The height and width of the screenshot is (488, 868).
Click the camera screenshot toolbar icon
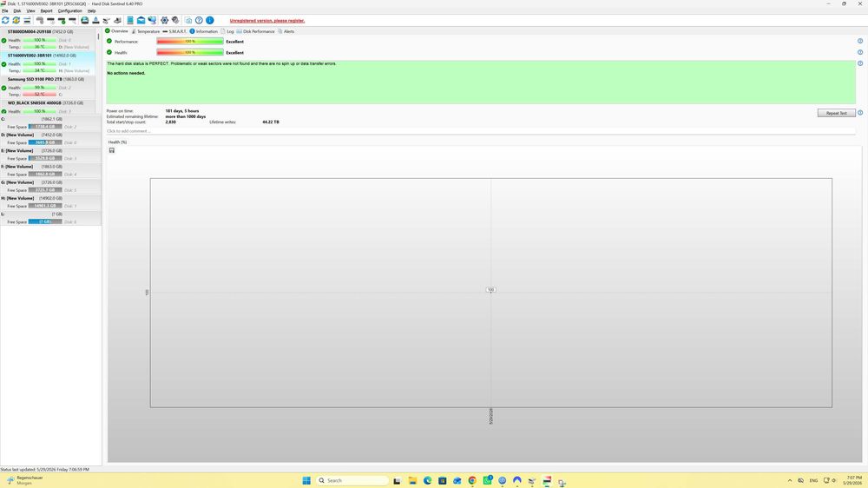(x=188, y=21)
